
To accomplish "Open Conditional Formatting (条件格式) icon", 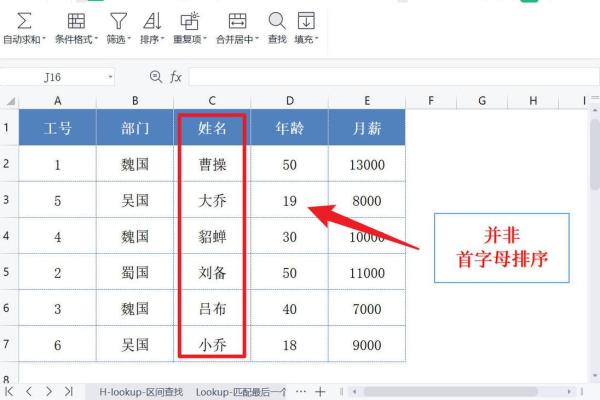I will [76, 21].
